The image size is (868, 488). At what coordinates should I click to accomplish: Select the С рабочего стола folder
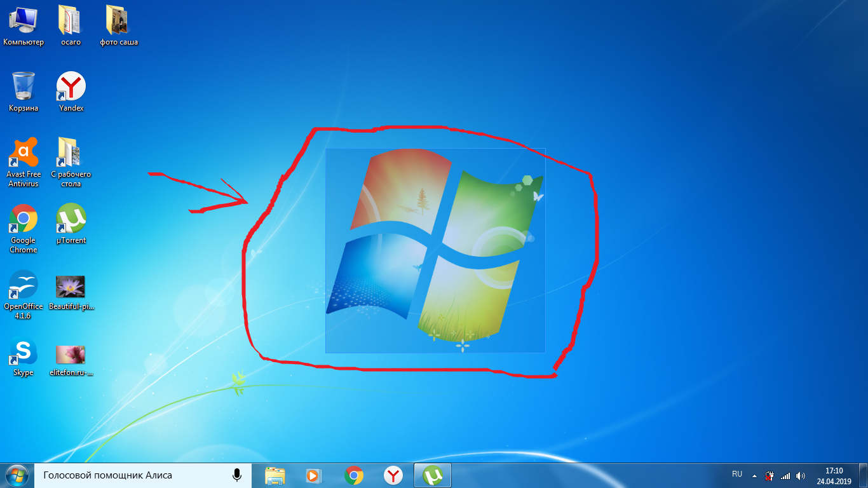pos(71,162)
